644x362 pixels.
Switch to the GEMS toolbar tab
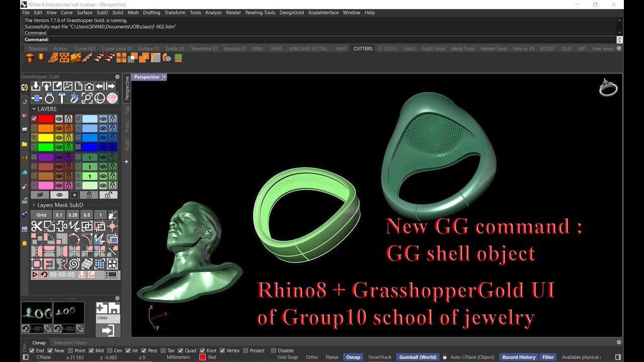pyautogui.click(x=276, y=49)
